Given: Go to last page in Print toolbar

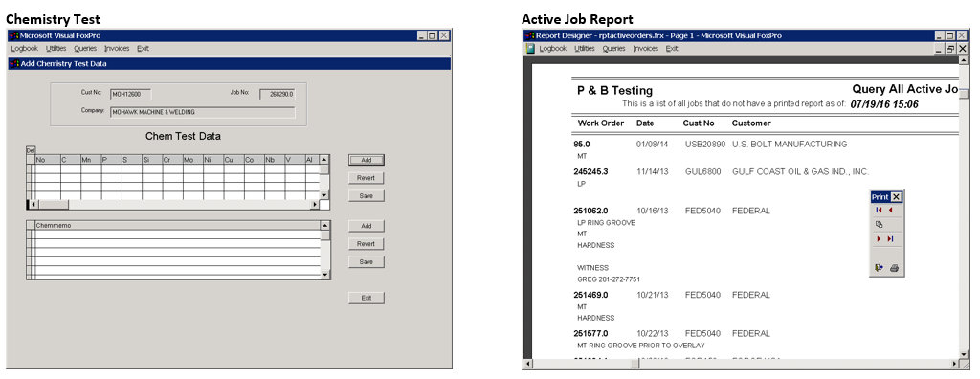Looking at the screenshot, I should 891,239.
